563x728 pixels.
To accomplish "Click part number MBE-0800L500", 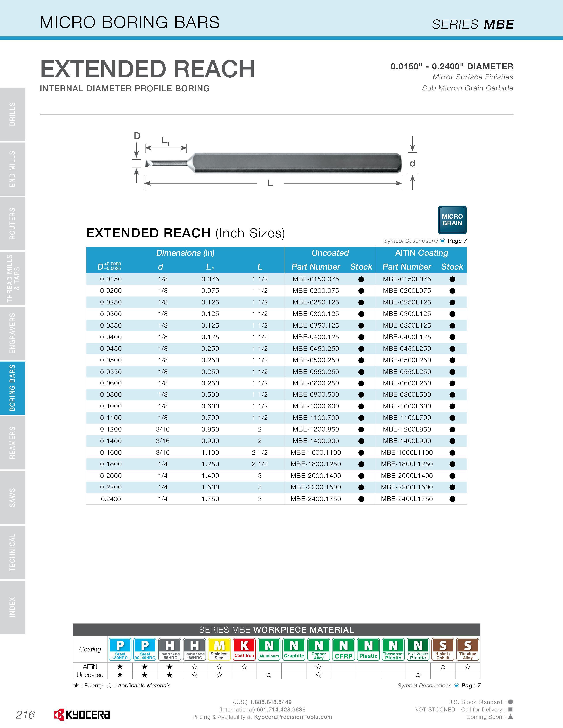I will coord(407,395).
